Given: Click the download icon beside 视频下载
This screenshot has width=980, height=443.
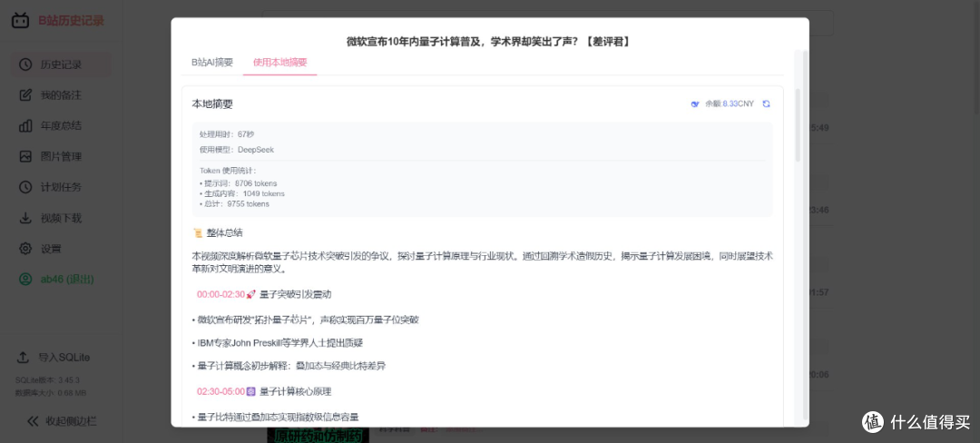Looking at the screenshot, I should pos(25,218).
